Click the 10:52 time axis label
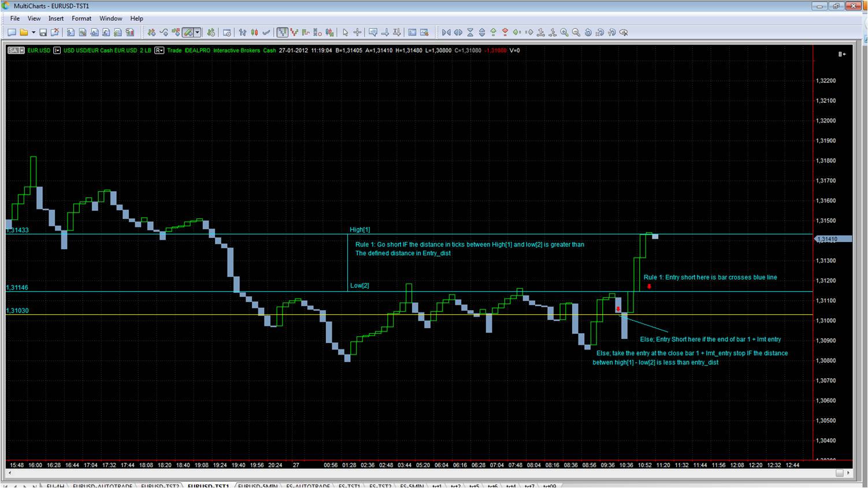This screenshot has height=488, width=868. (645, 465)
